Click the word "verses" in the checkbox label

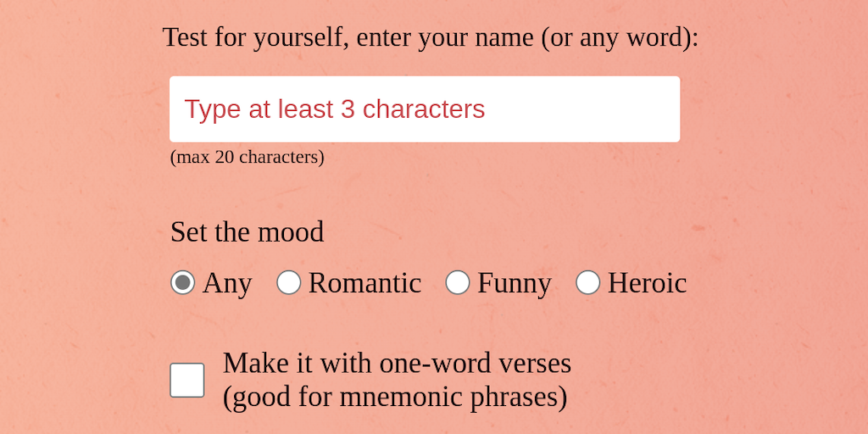[533, 363]
